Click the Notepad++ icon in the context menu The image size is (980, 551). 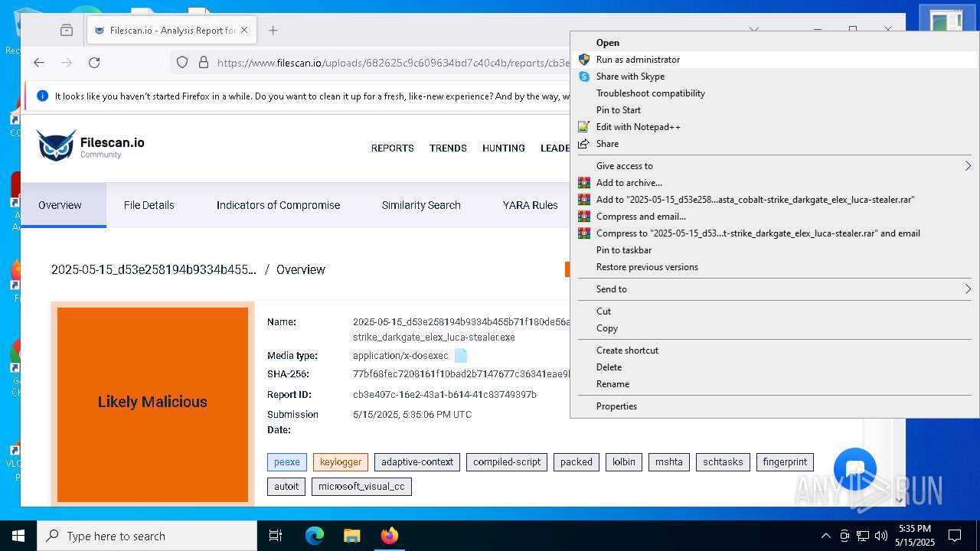pos(584,126)
